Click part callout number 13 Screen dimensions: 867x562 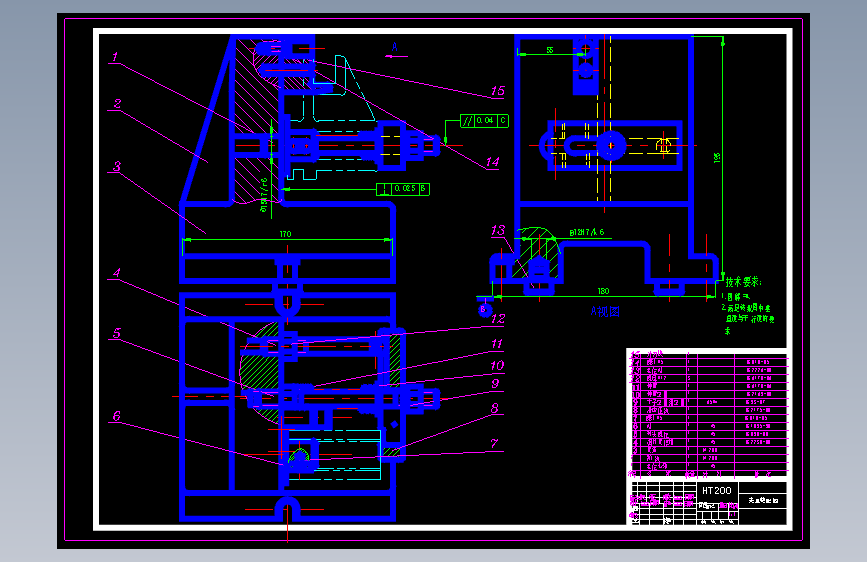pos(498,230)
